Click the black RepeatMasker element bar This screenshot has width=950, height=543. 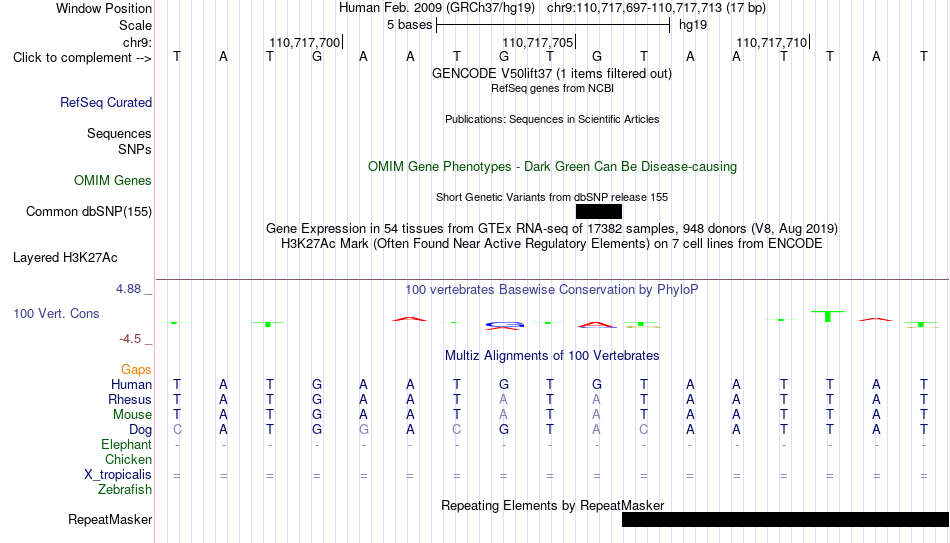[x=786, y=519]
